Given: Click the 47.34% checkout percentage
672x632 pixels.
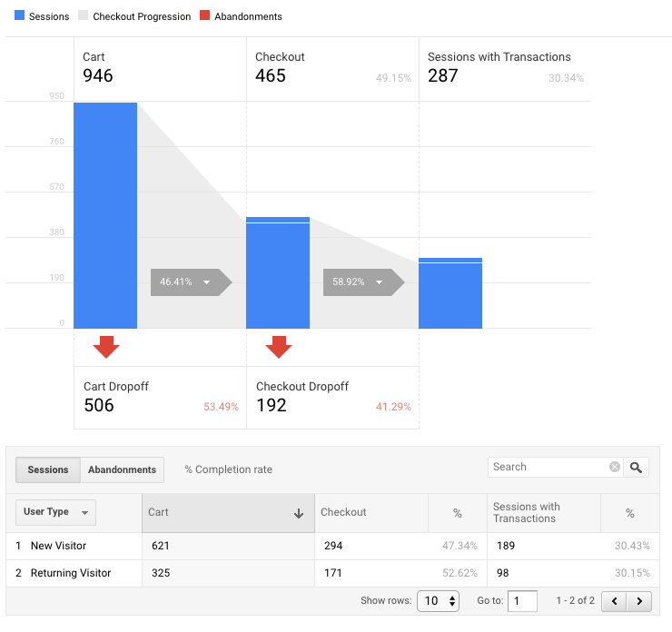Looking at the screenshot, I should [460, 546].
